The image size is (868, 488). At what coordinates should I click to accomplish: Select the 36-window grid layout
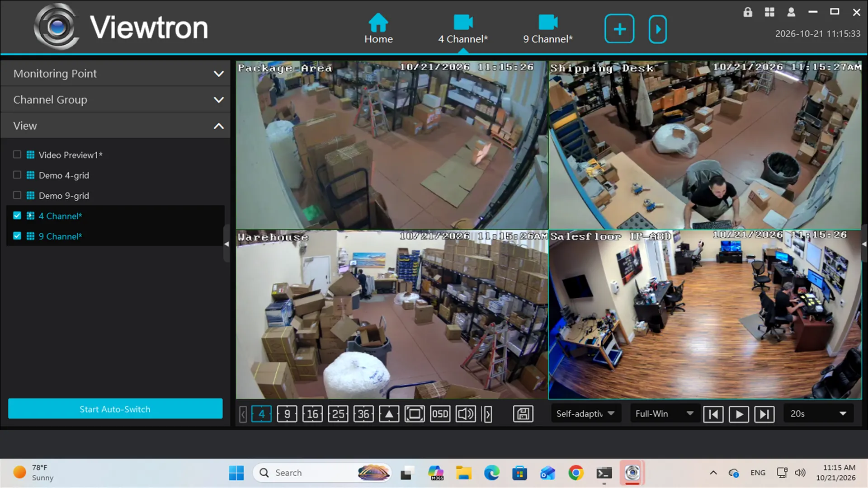point(363,414)
